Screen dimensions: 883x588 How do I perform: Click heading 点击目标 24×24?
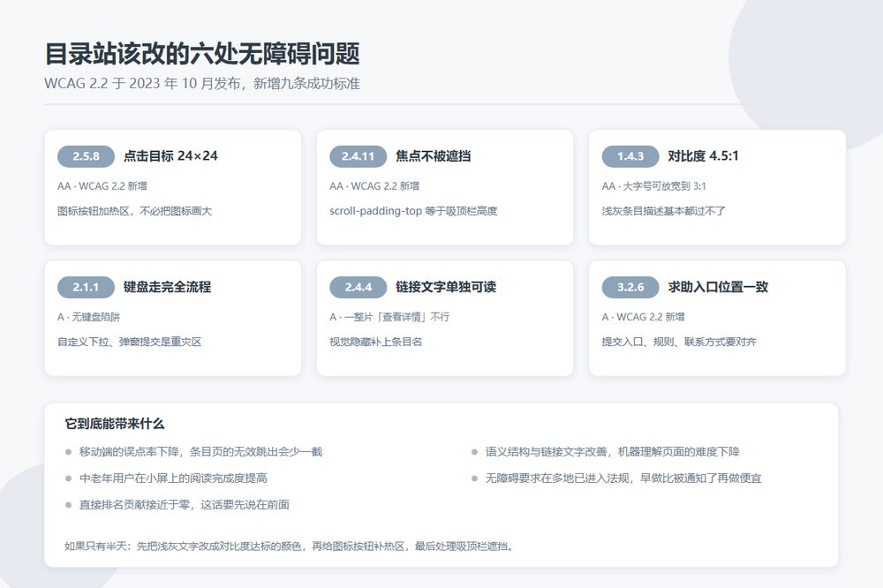tap(170, 156)
